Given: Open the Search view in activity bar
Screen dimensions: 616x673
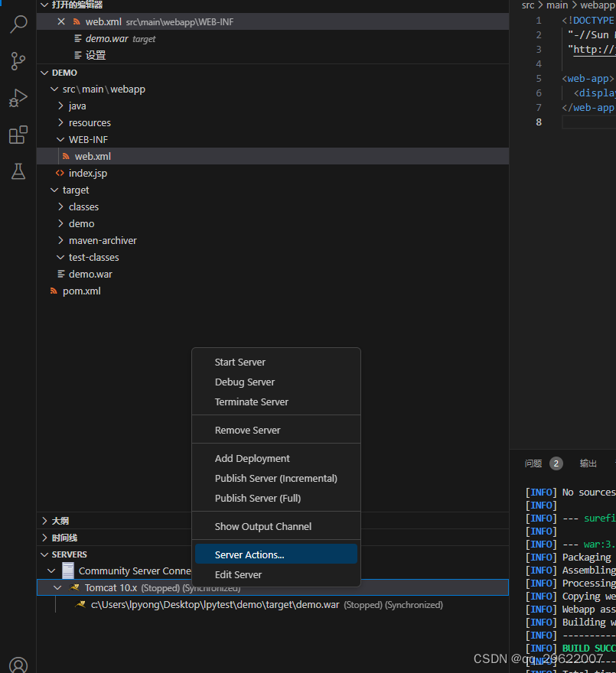Looking at the screenshot, I should pyautogui.click(x=18, y=24).
